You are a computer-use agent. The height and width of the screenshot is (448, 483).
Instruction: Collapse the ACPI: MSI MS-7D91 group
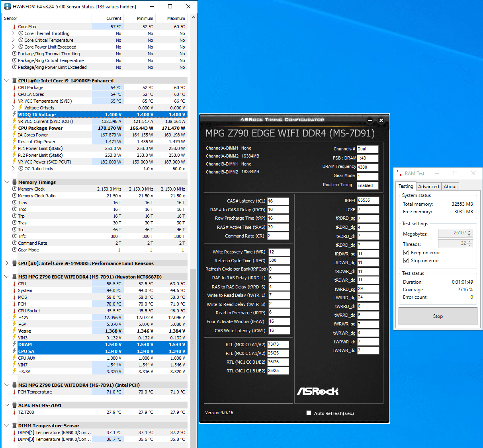pyautogui.click(x=6, y=405)
